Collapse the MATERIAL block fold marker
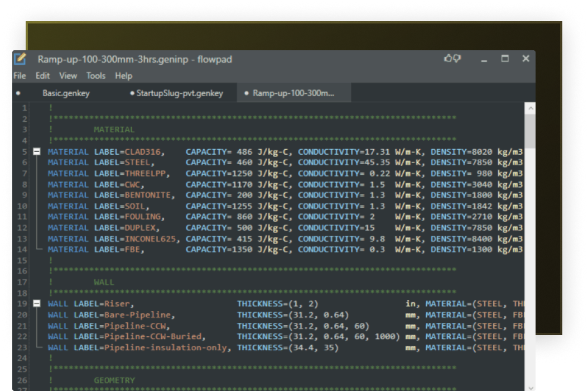588x391 pixels. (37, 151)
